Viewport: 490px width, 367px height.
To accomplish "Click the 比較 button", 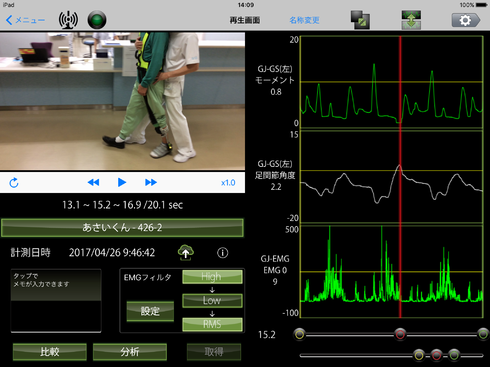I will coord(50,352).
